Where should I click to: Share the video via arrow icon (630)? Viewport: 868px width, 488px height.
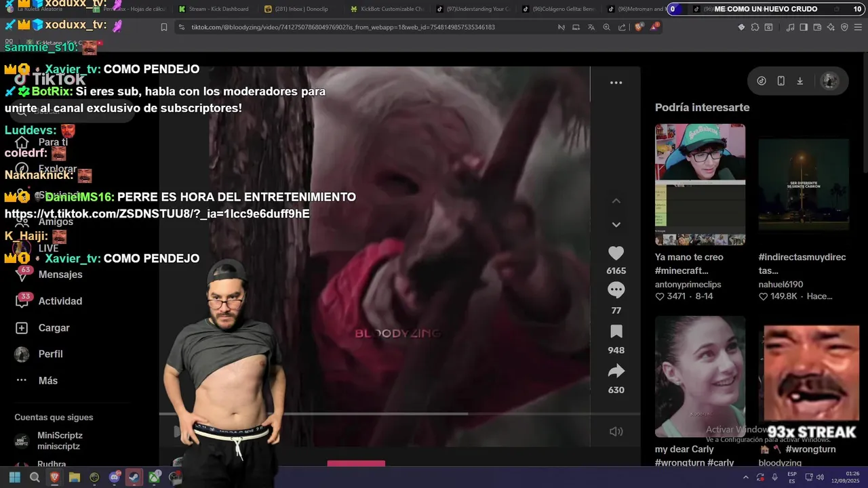616,371
